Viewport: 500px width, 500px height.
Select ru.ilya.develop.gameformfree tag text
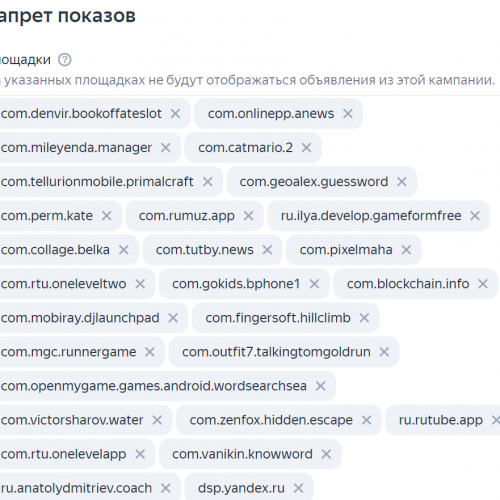pos(371,216)
